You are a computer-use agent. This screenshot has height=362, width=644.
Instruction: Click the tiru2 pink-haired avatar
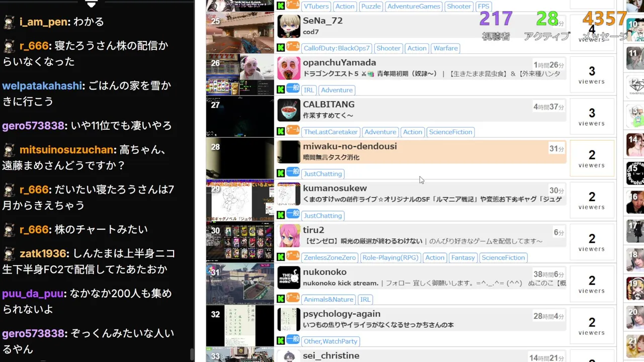(289, 235)
